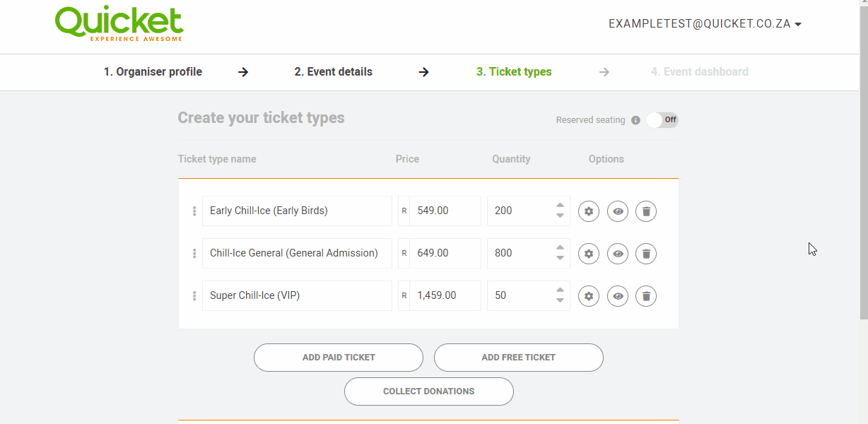Increase quantity for Chill-Ice General ticket
868x424 pixels.
coord(560,247)
